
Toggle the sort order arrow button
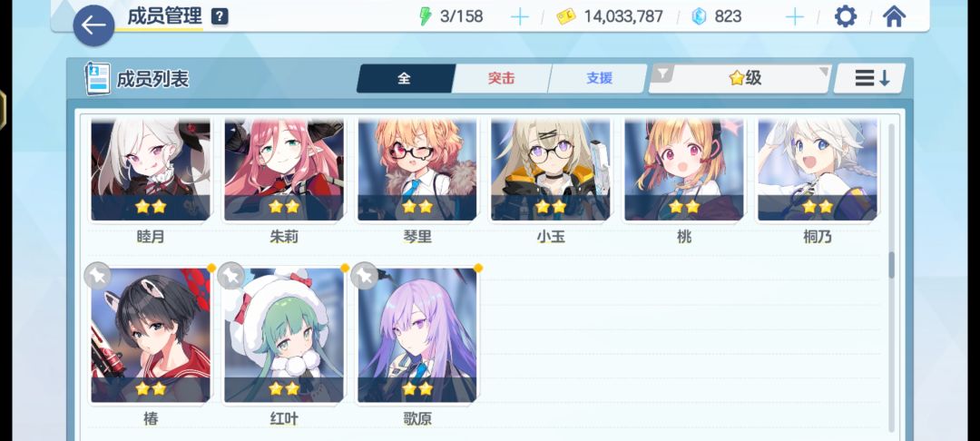(x=870, y=78)
